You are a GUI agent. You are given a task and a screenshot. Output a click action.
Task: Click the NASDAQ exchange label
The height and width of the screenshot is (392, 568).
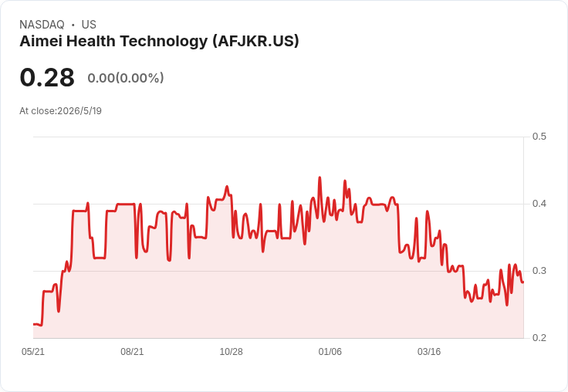42,25
